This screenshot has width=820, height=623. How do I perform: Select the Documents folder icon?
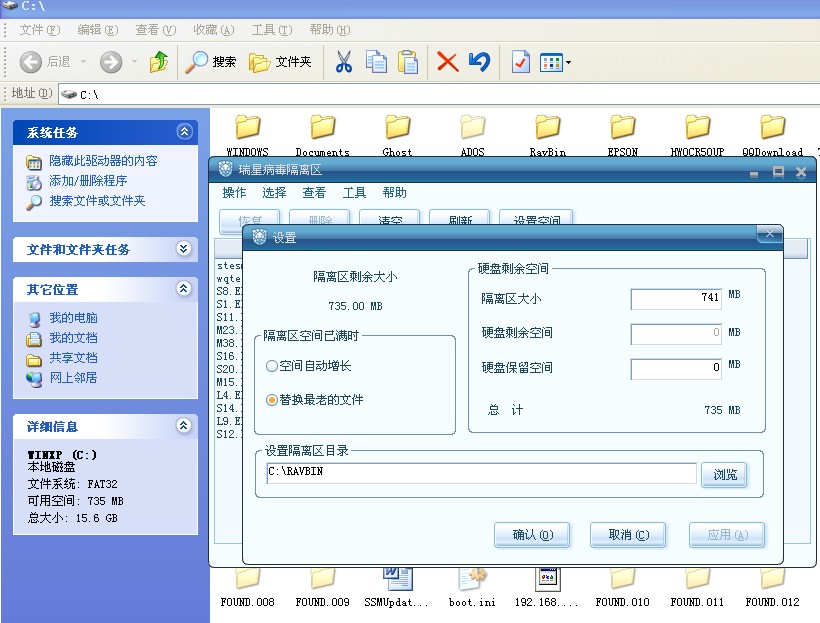(x=322, y=127)
